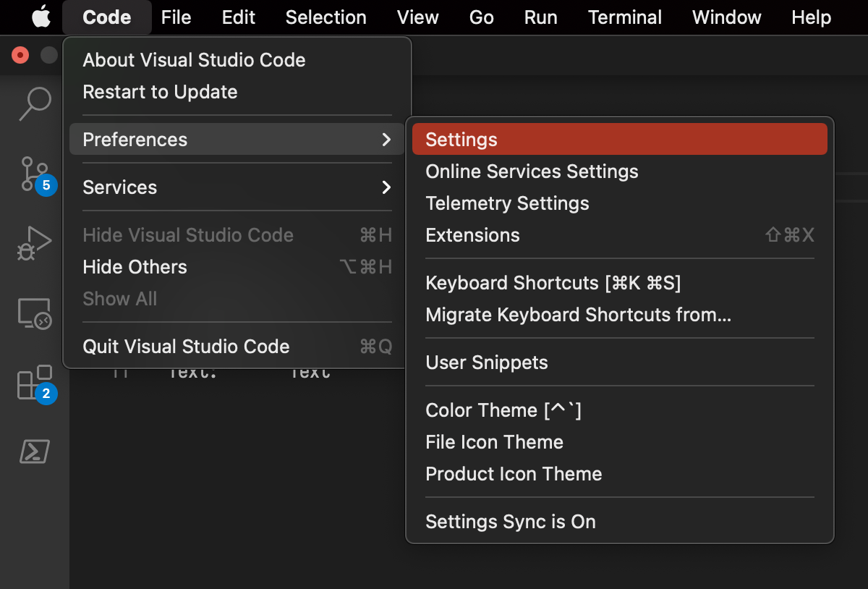Open the File menu
Image resolution: width=868 pixels, height=589 pixels.
(176, 17)
